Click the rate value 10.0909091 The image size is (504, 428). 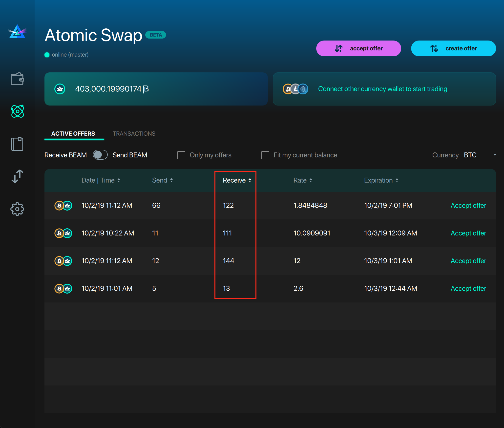[x=312, y=233]
